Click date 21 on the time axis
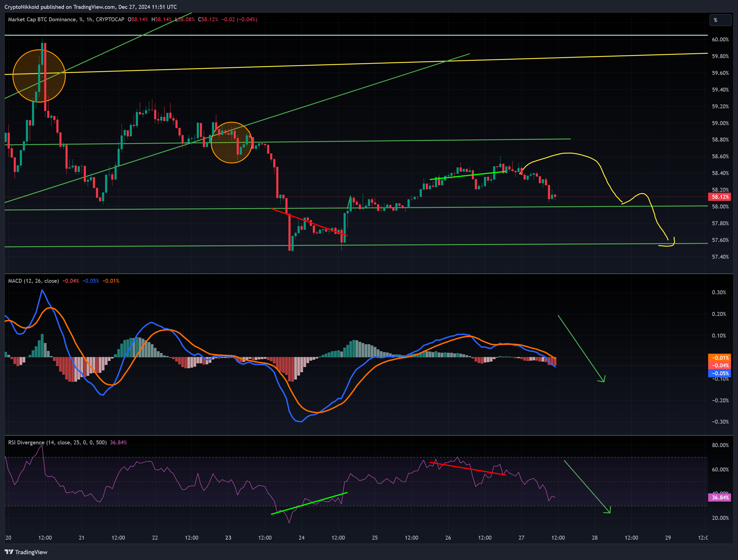 coord(81,538)
